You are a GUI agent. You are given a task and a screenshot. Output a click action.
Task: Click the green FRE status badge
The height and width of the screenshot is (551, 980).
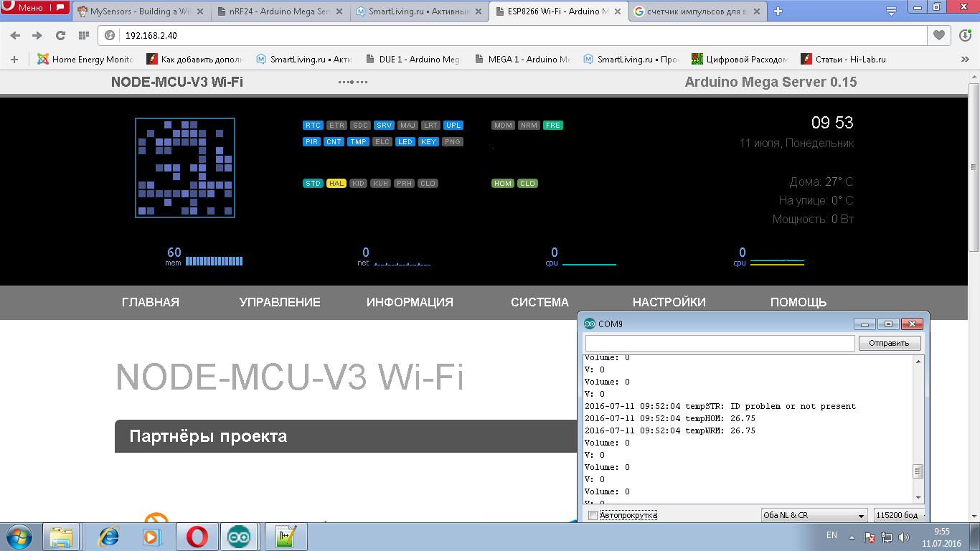553,125
